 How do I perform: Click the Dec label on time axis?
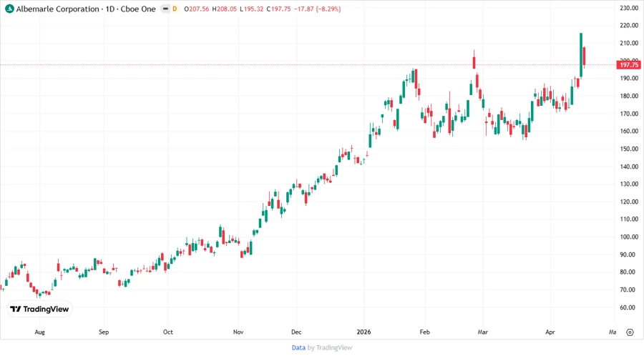tap(296, 332)
